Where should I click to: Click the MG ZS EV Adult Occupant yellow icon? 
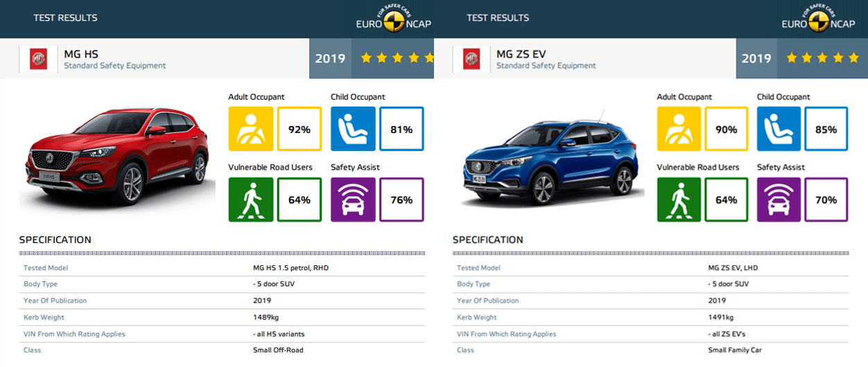(679, 129)
